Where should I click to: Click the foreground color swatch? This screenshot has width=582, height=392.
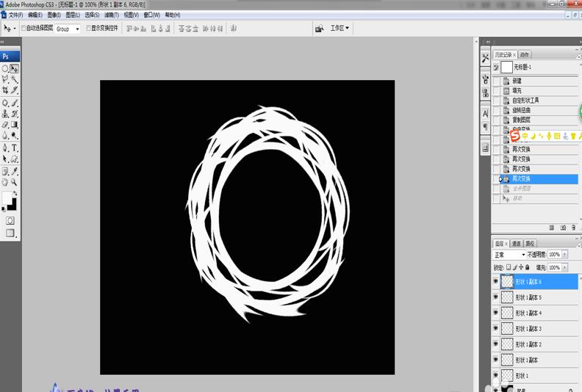[x=7, y=197]
